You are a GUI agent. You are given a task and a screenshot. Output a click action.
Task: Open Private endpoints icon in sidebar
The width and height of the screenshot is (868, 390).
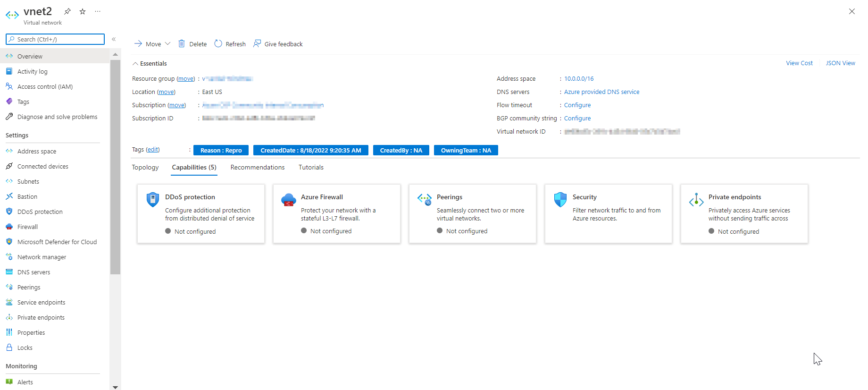9,317
